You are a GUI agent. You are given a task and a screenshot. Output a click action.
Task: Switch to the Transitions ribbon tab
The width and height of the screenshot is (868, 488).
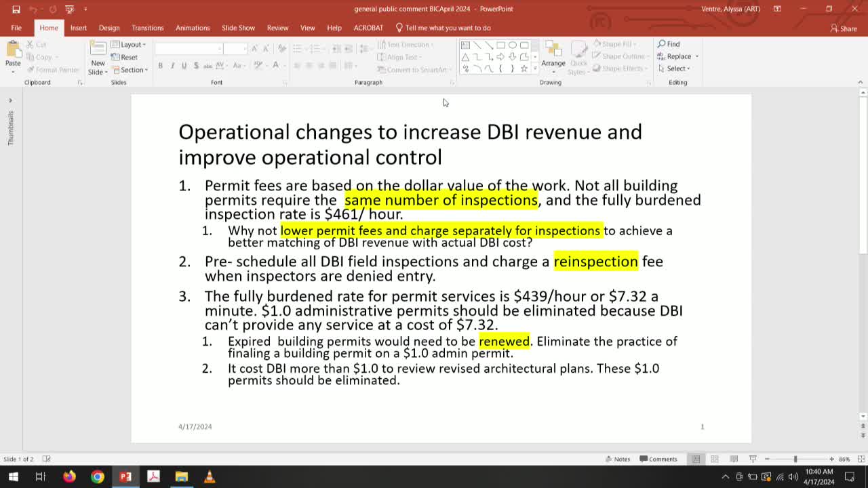[147, 28]
